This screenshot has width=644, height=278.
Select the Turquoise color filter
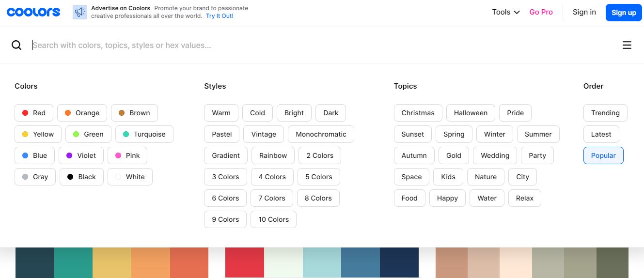coord(144,134)
